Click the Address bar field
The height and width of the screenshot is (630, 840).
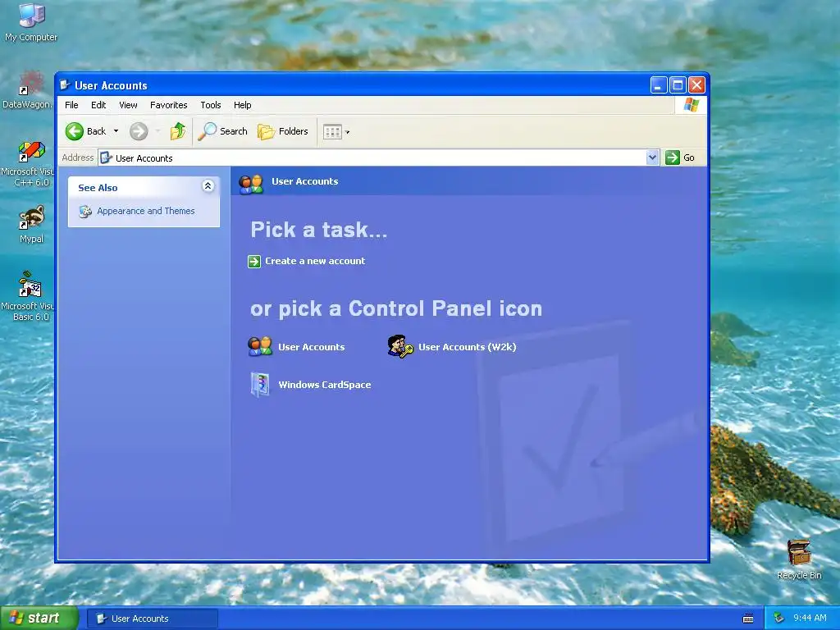(373, 158)
